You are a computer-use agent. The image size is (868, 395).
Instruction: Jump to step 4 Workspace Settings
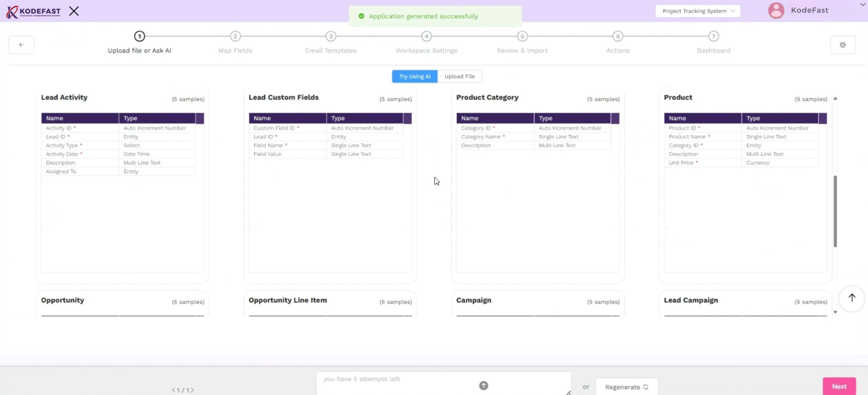pyautogui.click(x=426, y=36)
